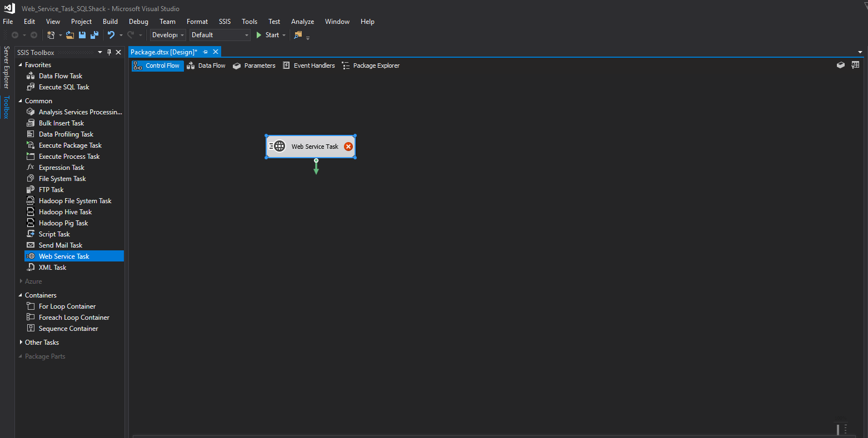
Task: Click the Execute SQL Task icon
Action: tap(31, 87)
